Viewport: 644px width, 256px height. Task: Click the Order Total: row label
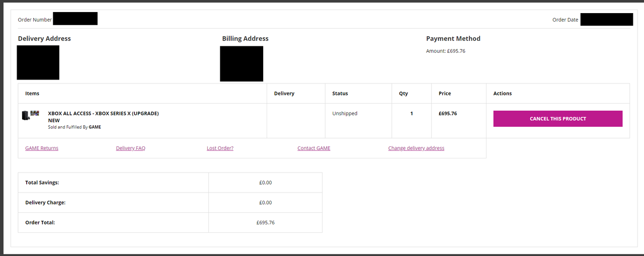[x=40, y=222]
